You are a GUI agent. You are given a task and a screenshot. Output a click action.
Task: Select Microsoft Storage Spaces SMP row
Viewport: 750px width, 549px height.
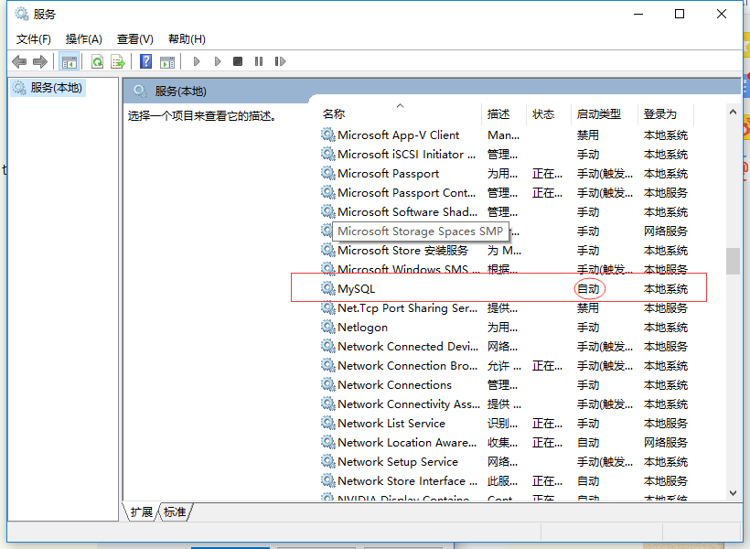[507, 231]
